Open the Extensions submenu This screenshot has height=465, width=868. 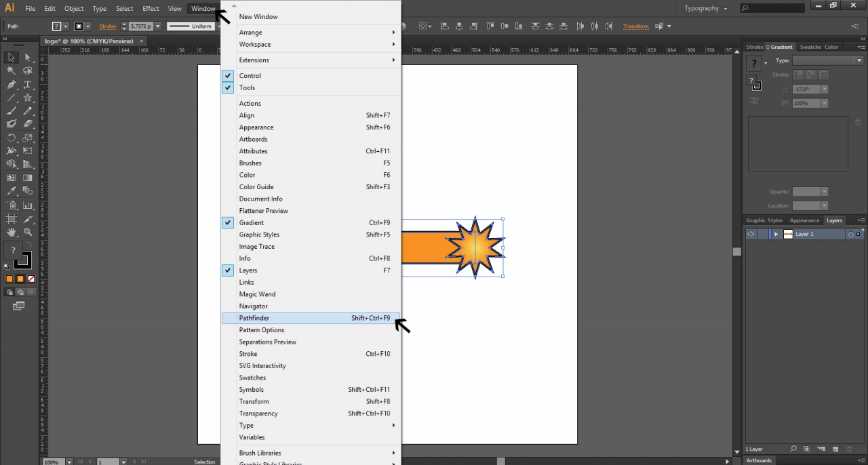pos(311,60)
